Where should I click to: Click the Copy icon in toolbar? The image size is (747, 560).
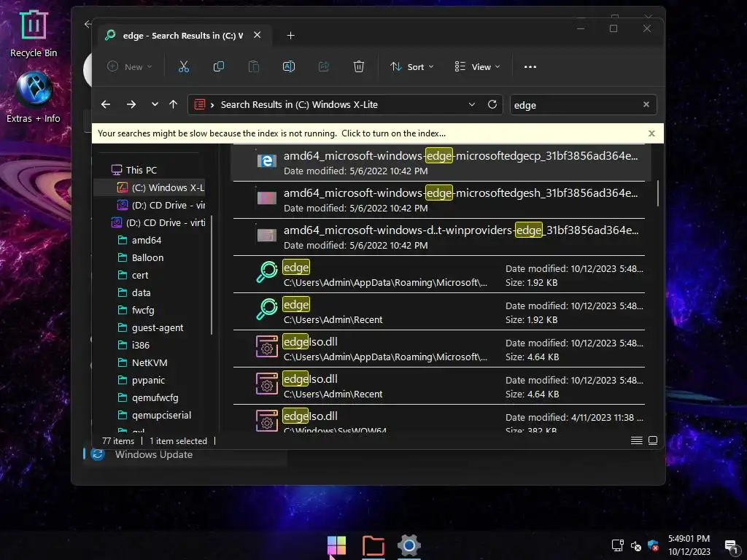point(219,66)
